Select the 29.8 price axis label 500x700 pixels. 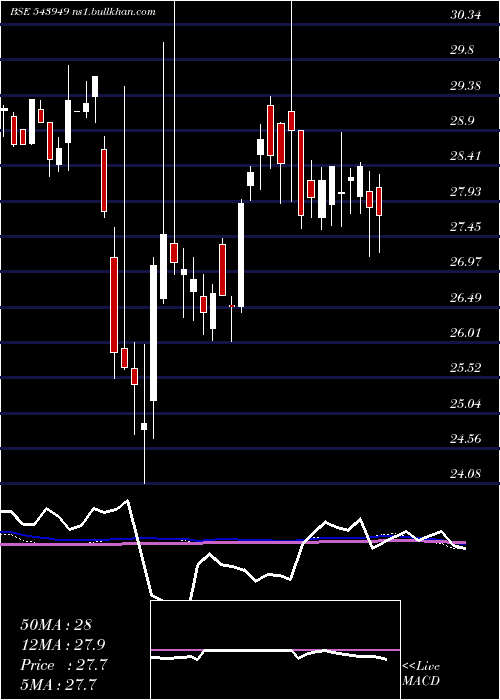pos(462,50)
